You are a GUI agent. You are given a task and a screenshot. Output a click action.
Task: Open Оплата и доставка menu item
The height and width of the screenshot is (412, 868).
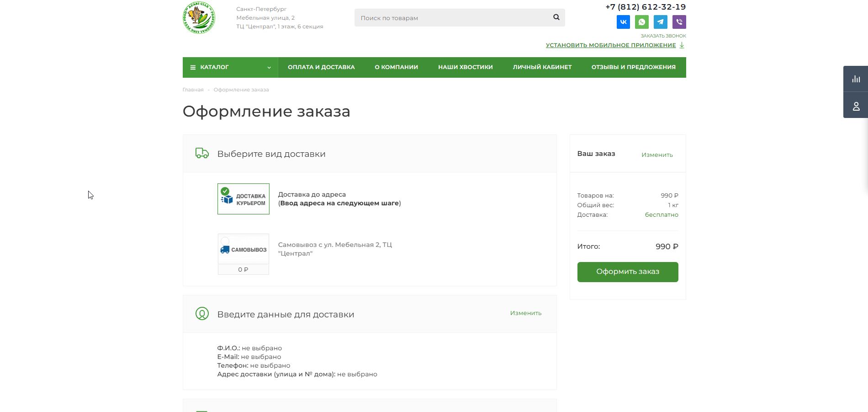[x=321, y=67]
